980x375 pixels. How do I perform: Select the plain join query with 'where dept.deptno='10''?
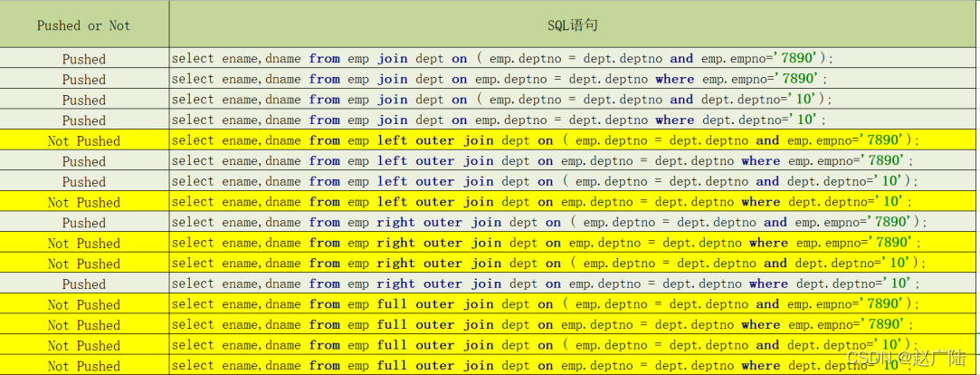(x=499, y=120)
